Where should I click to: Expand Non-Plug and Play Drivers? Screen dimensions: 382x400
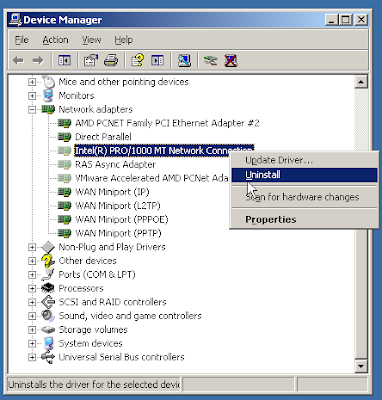pyautogui.click(x=32, y=247)
